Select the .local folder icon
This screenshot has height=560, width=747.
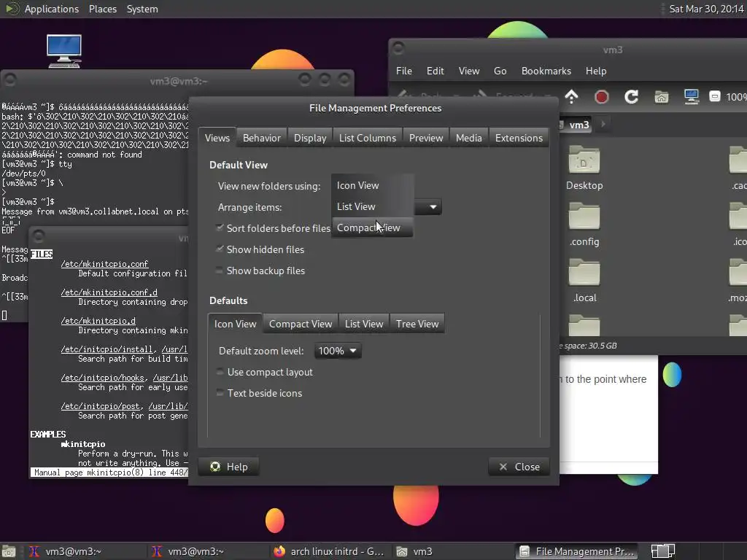pos(584,273)
